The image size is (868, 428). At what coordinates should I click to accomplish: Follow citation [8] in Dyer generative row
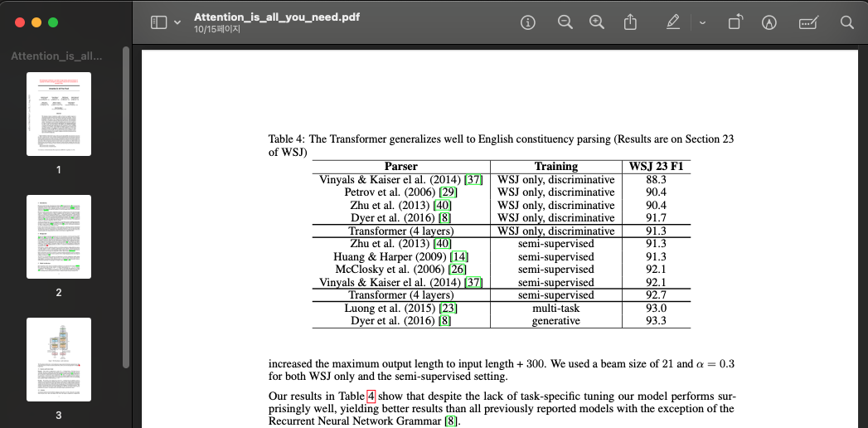pyautogui.click(x=444, y=320)
